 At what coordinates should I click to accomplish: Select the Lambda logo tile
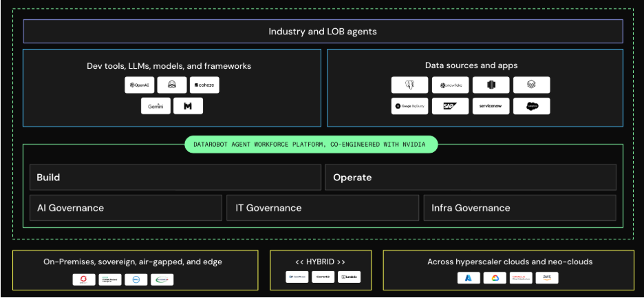[x=349, y=277]
